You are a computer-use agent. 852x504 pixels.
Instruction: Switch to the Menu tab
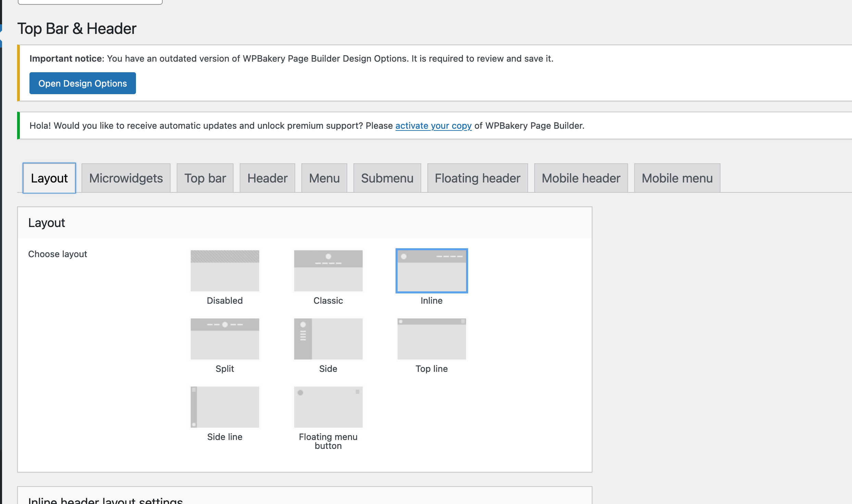pyautogui.click(x=324, y=178)
